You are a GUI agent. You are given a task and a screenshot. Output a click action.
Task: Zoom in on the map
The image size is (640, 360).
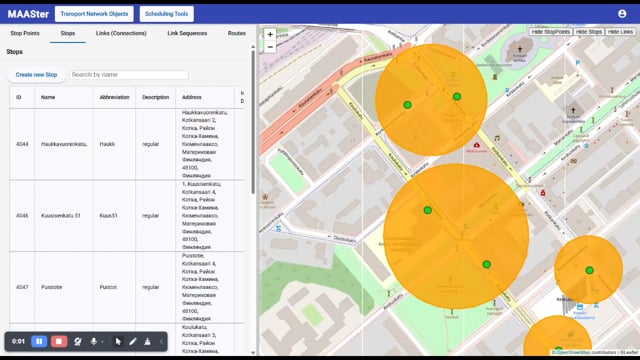tap(270, 35)
